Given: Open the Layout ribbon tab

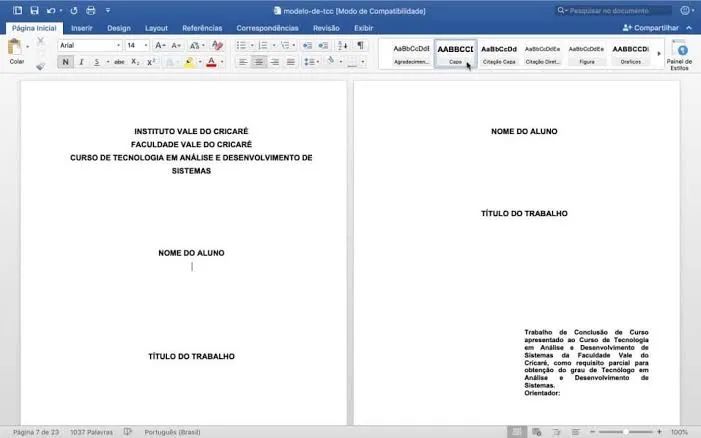Looking at the screenshot, I should (156, 28).
